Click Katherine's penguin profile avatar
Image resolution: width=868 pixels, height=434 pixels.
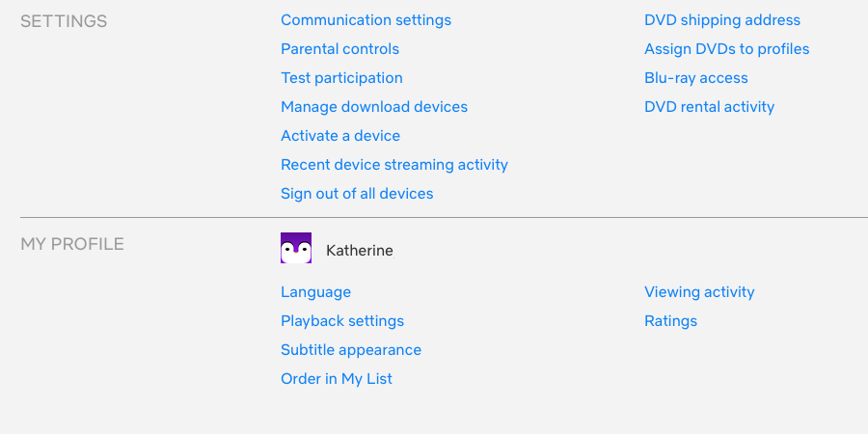296,249
